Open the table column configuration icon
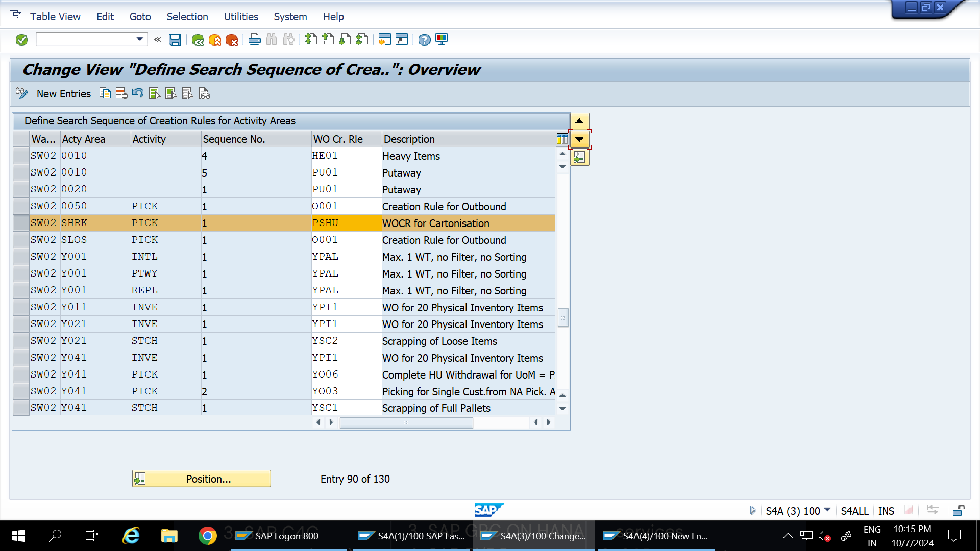The image size is (980, 551). (561, 139)
